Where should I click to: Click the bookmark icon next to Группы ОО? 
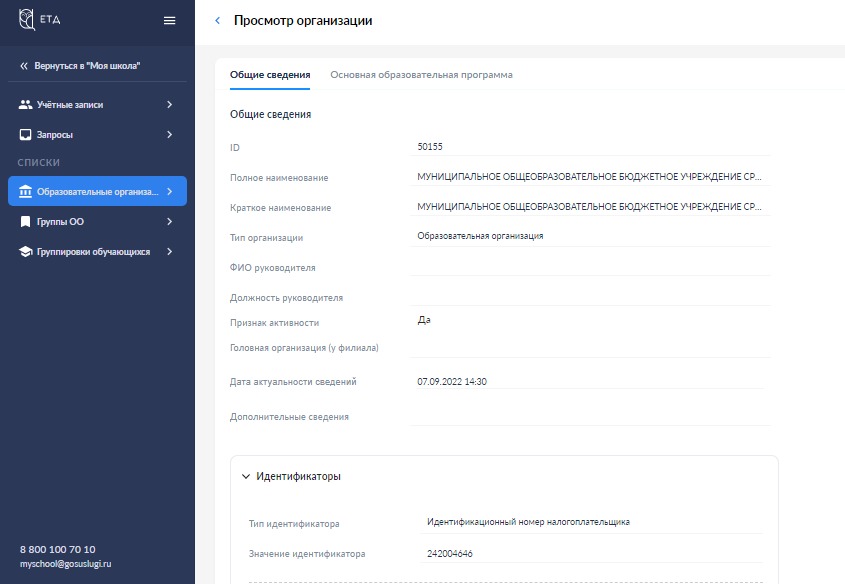tap(25, 221)
